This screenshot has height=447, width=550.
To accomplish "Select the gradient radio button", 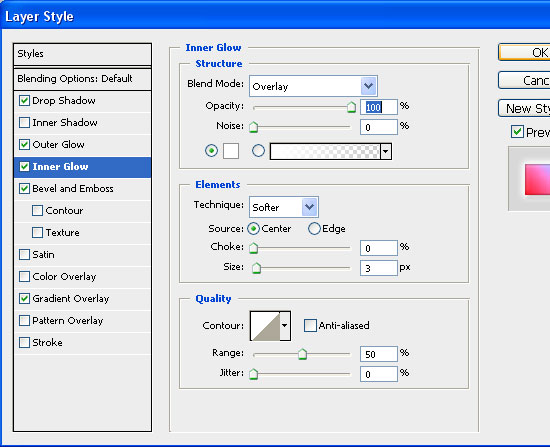I will pyautogui.click(x=259, y=151).
